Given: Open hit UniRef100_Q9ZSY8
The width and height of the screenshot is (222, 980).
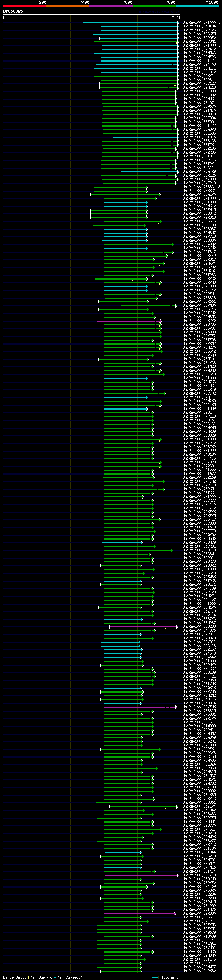Looking at the screenshot, I should pyautogui.click(x=199, y=374).
